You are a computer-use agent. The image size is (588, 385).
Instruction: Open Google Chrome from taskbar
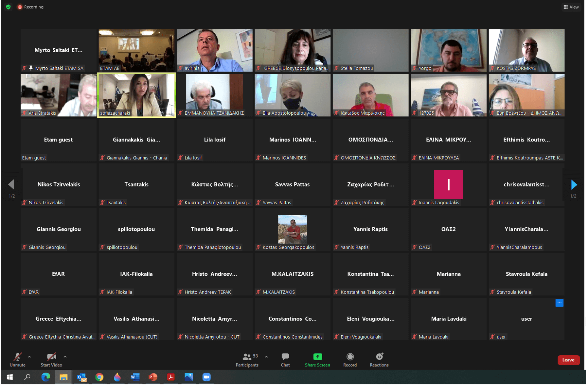(99, 377)
